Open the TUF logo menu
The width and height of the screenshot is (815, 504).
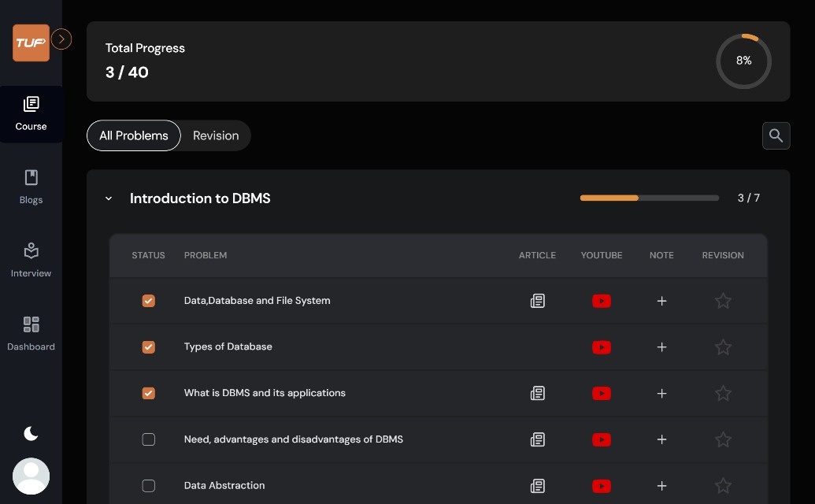31,43
